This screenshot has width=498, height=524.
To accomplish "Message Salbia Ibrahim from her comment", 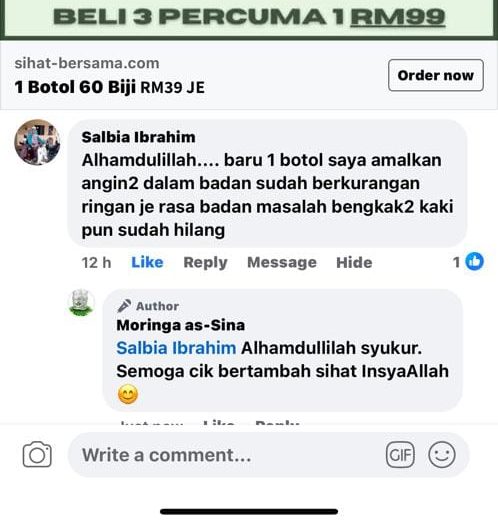I will 282,263.
